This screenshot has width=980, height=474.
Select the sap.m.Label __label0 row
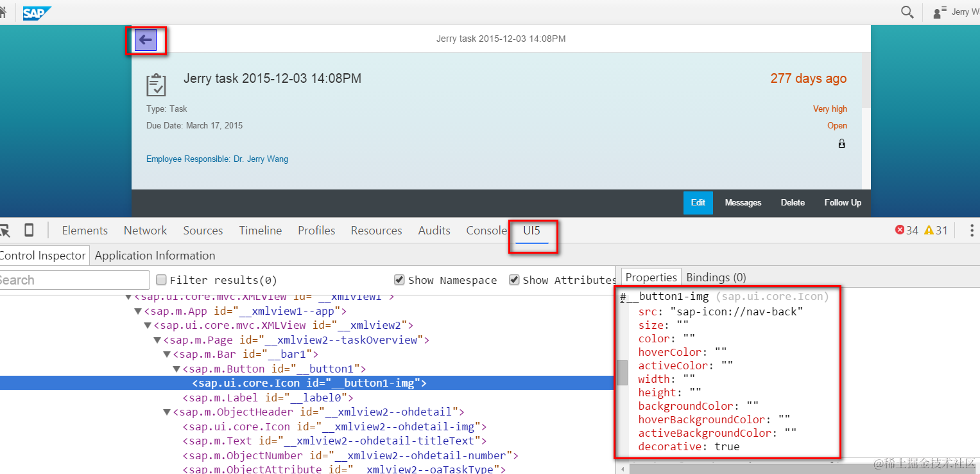268,398
